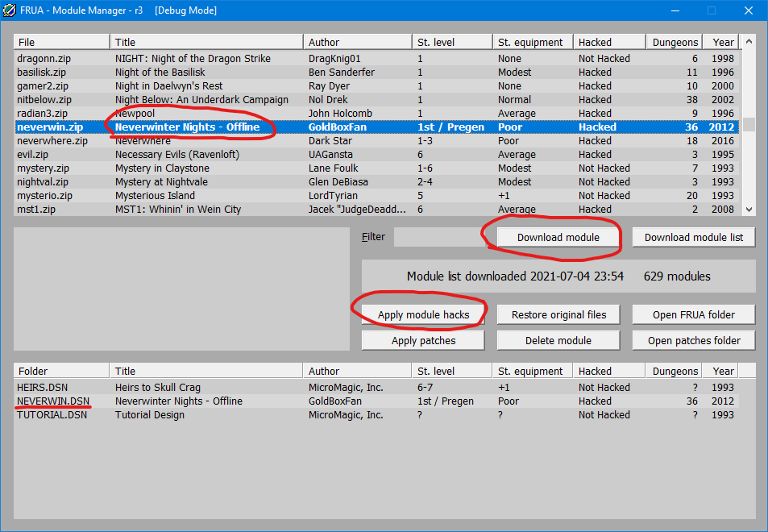Click the Delete module button

(558, 340)
